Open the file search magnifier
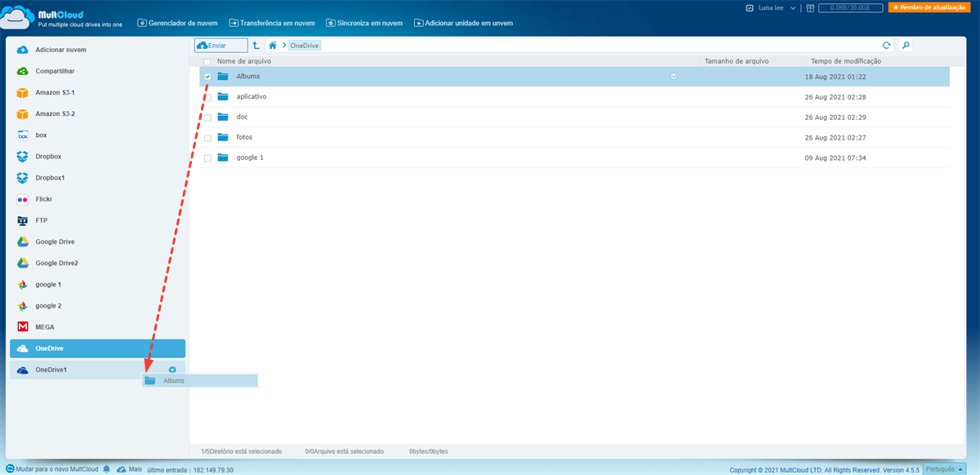 tap(906, 46)
